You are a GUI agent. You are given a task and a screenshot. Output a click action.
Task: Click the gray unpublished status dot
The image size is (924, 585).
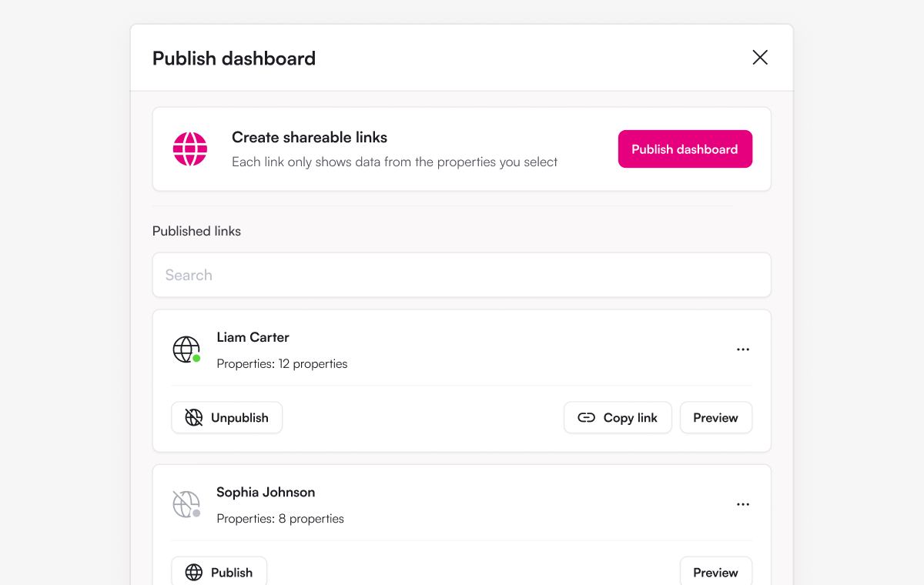[196, 513]
